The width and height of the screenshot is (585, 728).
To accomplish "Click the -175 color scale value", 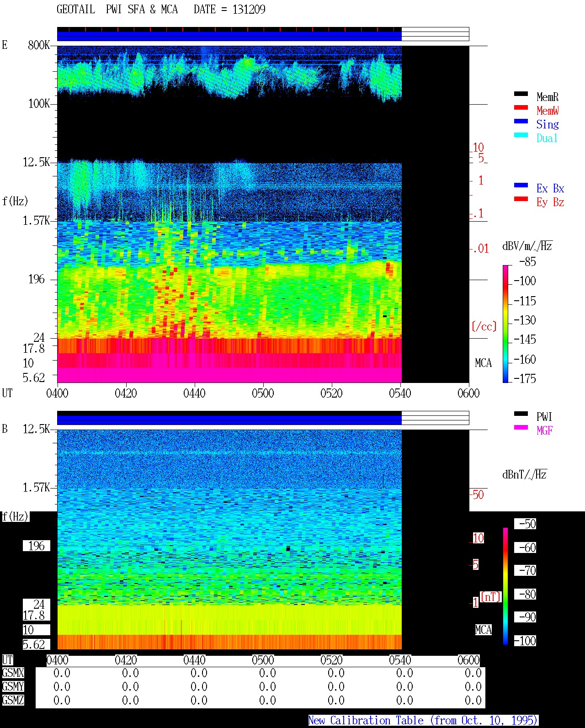I will point(525,378).
